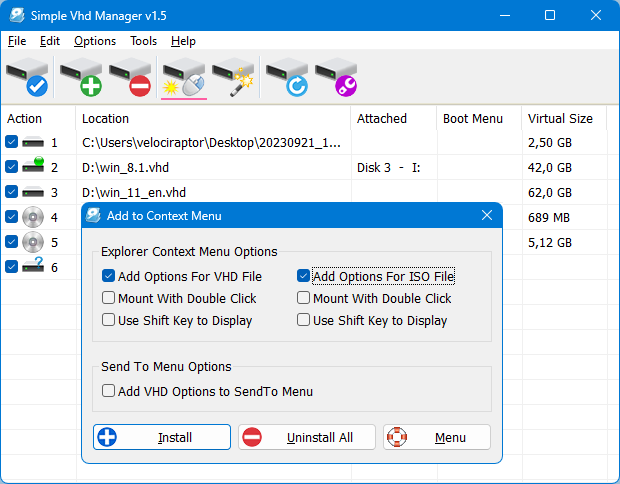Click the refresh drive list icon
The image size is (620, 484).
[287, 78]
